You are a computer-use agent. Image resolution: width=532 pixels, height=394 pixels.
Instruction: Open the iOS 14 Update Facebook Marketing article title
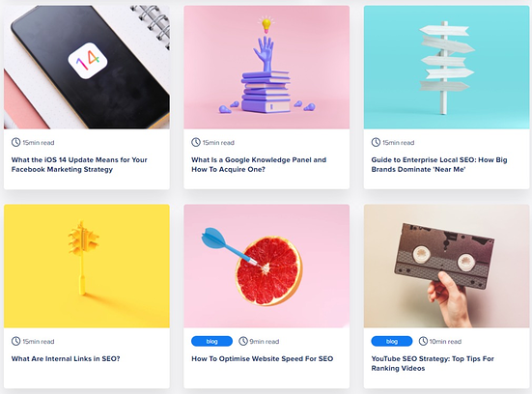pos(79,164)
